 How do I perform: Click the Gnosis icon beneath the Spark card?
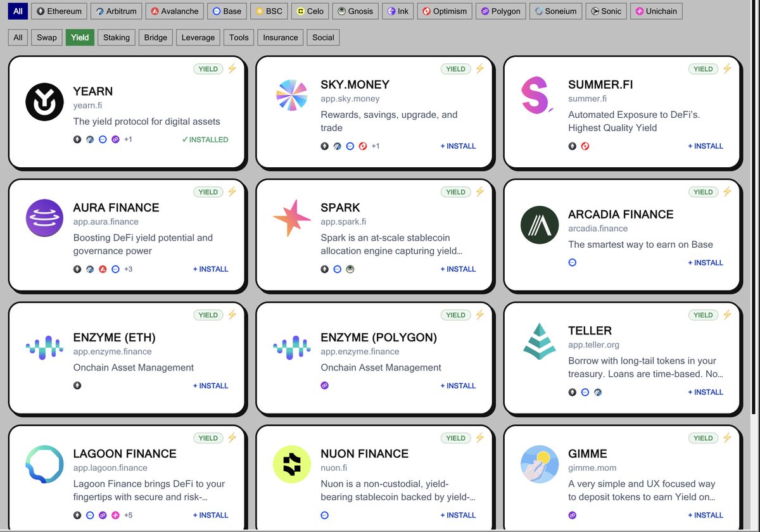pos(350,269)
